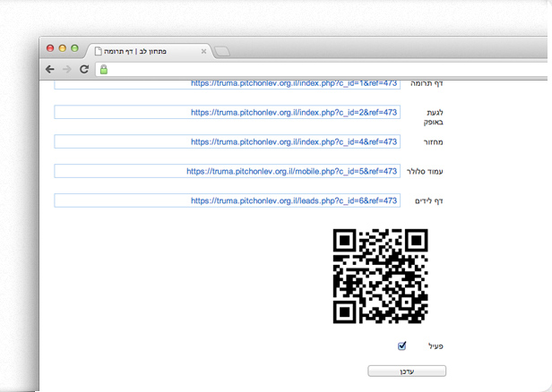Image resolution: width=552 pixels, height=392 pixels.
Task: Click the leads.php URL field for דף לידים
Action: tap(227, 200)
